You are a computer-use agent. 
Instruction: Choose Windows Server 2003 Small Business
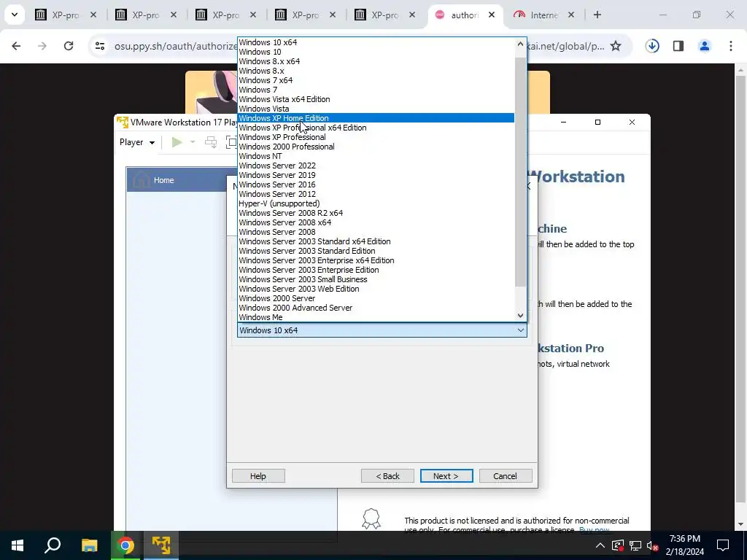376,279
